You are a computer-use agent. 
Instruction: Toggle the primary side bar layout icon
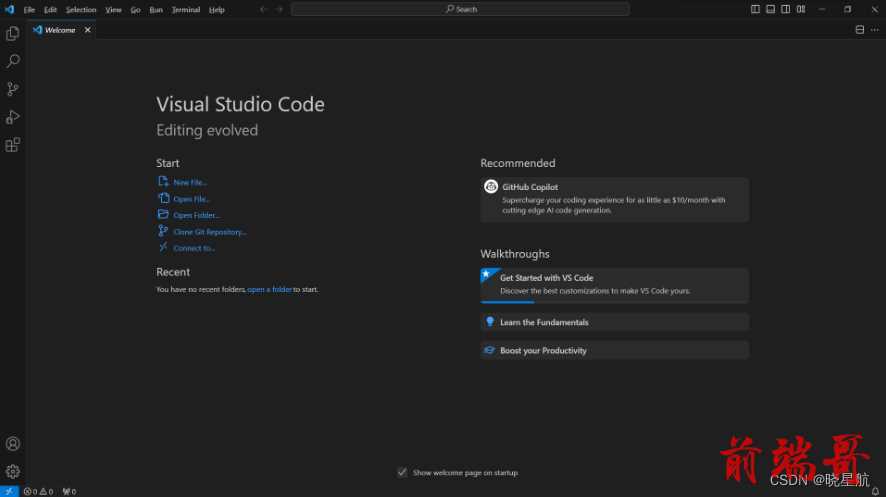755,9
